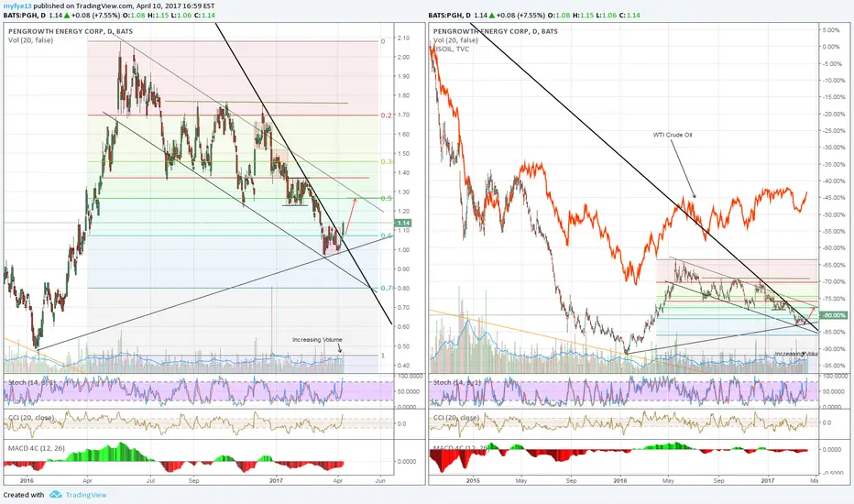Select Fibonacci 0.6 level label
The height and width of the screenshot is (504, 854).
pyautogui.click(x=386, y=236)
